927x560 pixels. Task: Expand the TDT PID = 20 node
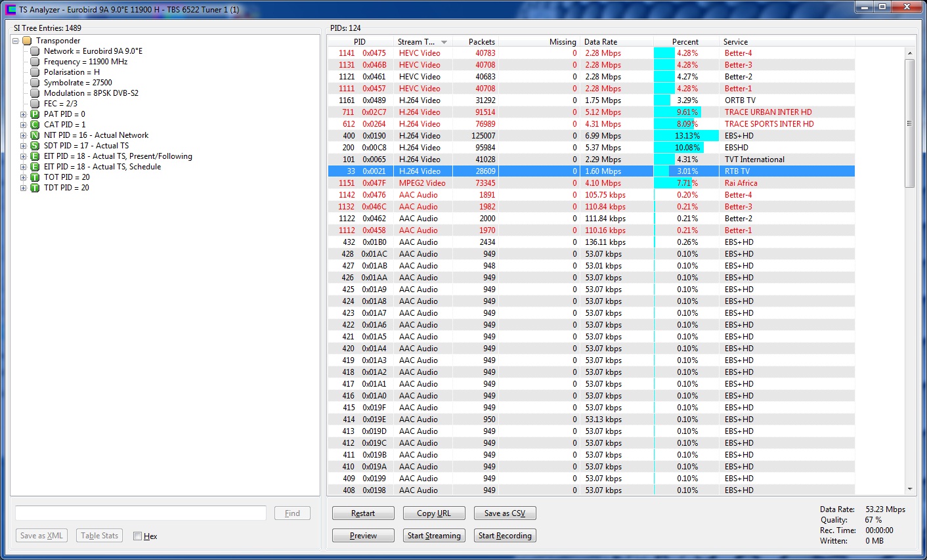pyautogui.click(x=23, y=188)
